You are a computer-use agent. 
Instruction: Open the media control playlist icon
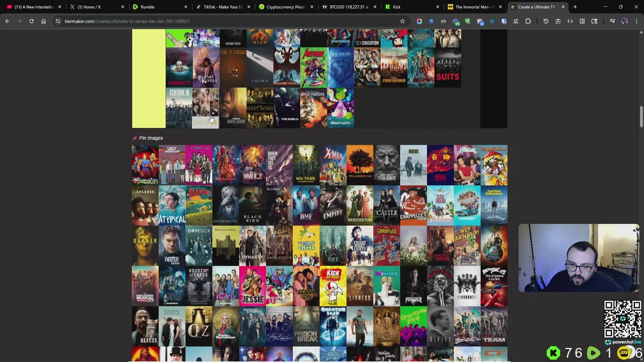click(x=612, y=21)
